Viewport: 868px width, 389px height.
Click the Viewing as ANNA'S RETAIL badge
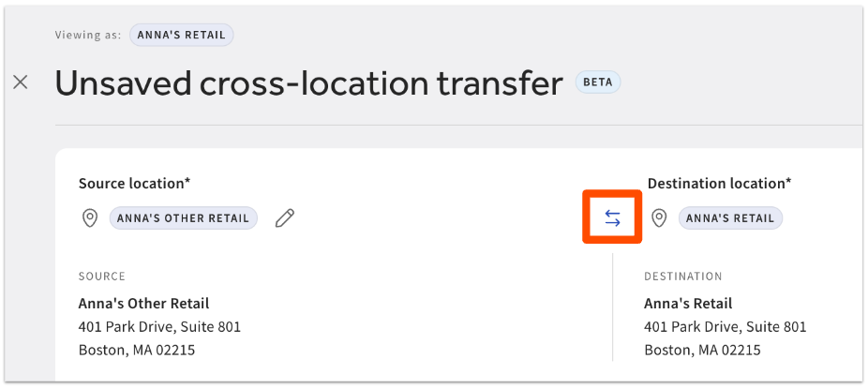(182, 36)
